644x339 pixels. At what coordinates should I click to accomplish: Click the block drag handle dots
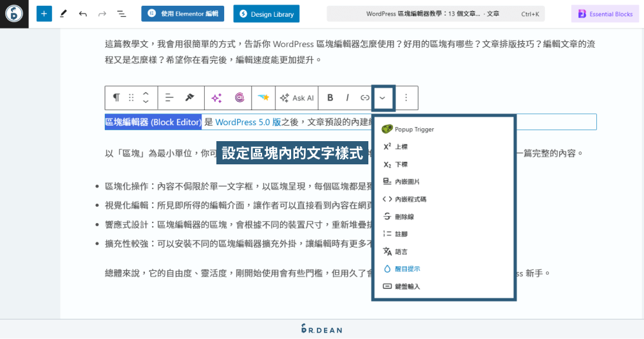point(131,97)
